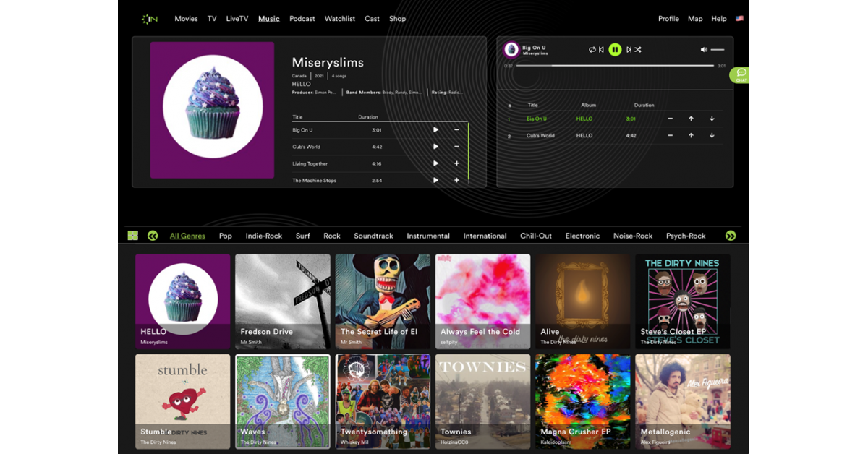This screenshot has height=454, width=868.
Task: Click the song progress bar
Action: (x=615, y=65)
